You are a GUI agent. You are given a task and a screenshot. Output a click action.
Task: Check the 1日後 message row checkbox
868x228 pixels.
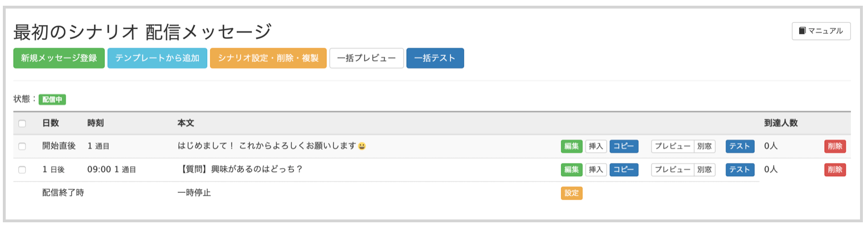(22, 170)
